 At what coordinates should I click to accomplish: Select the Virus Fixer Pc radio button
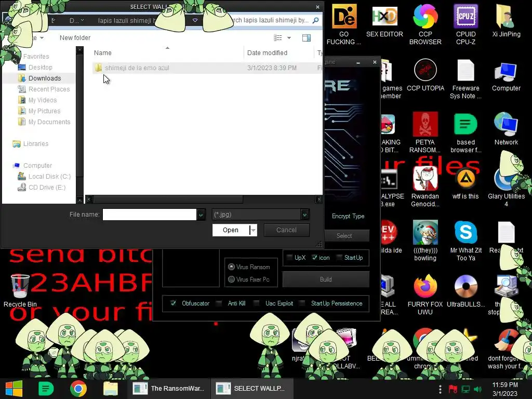[x=231, y=279]
